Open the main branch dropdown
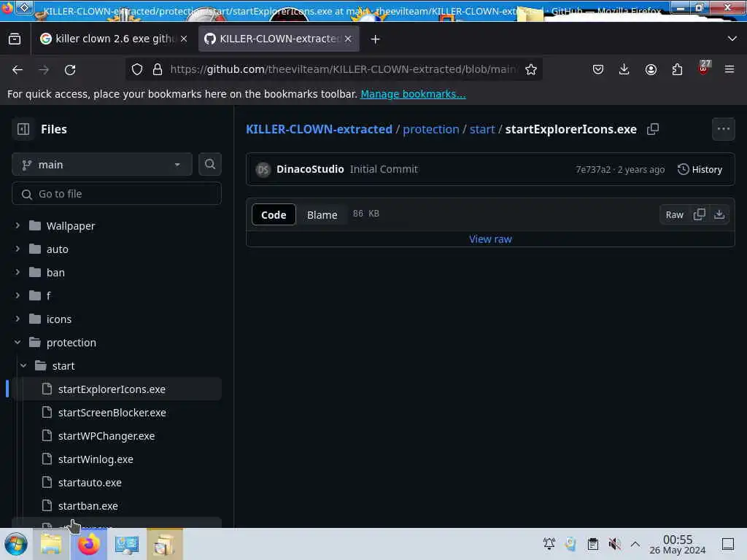The width and height of the screenshot is (747, 560). coord(102,165)
